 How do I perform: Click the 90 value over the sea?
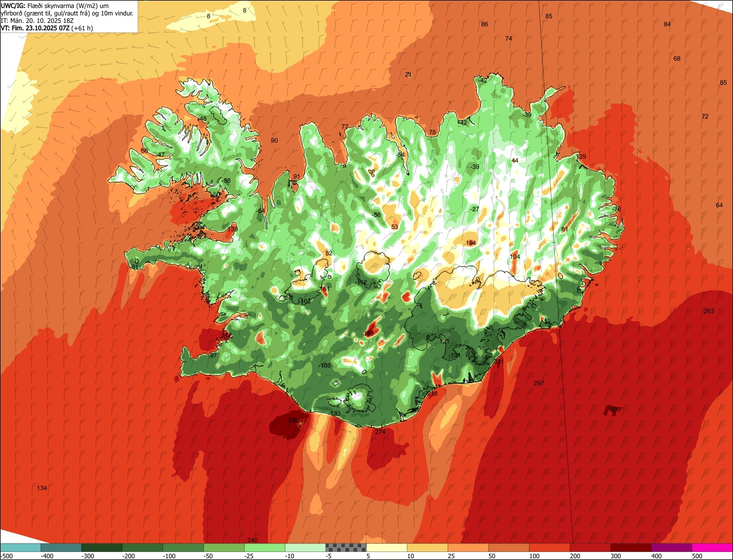click(x=274, y=140)
